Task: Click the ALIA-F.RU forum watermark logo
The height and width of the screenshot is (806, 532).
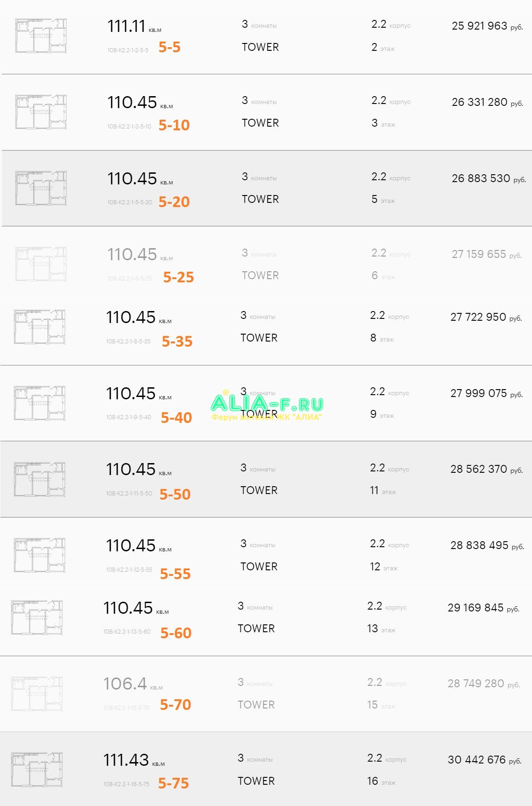Action: click(x=267, y=405)
